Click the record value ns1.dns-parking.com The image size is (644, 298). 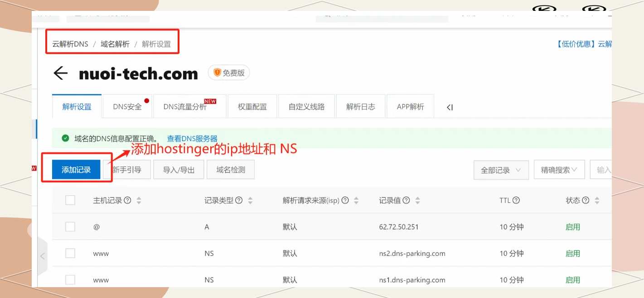pos(412,280)
